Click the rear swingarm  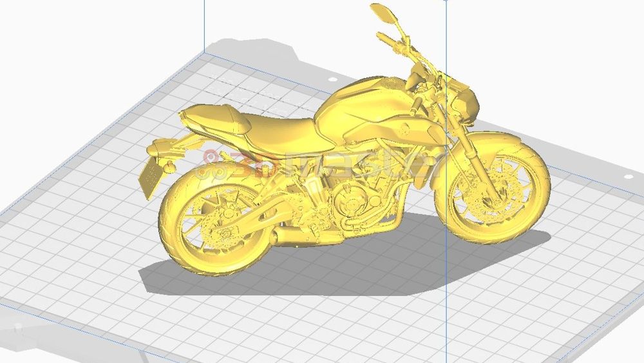tap(258, 216)
